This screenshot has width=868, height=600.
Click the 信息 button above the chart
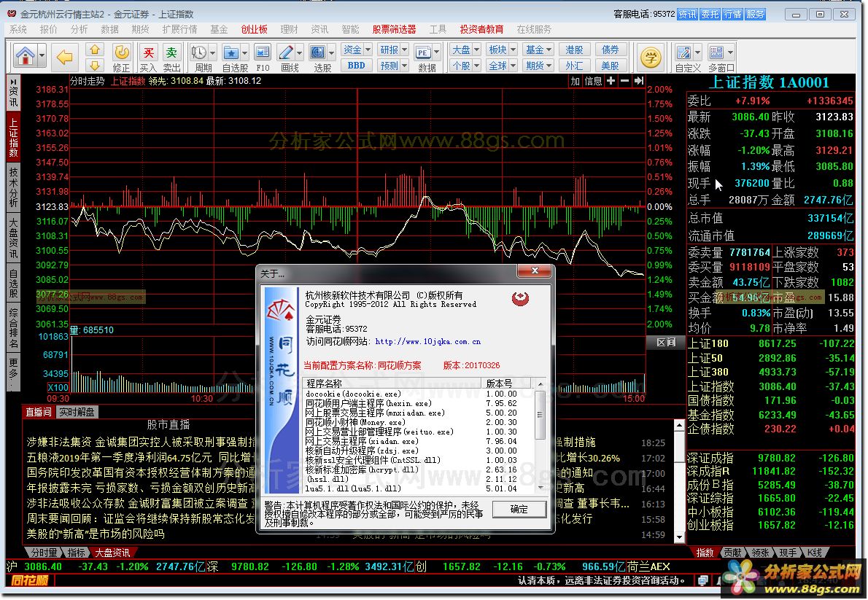coord(594,81)
